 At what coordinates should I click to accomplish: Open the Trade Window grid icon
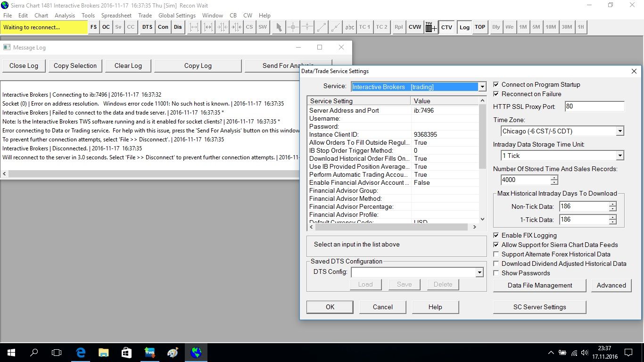click(430, 27)
